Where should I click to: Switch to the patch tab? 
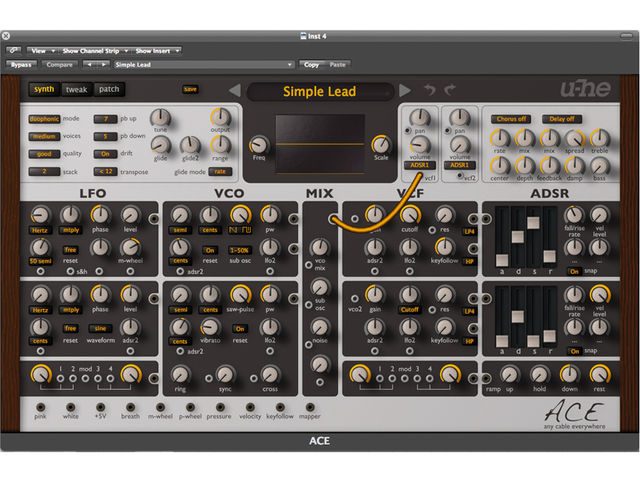(x=109, y=89)
